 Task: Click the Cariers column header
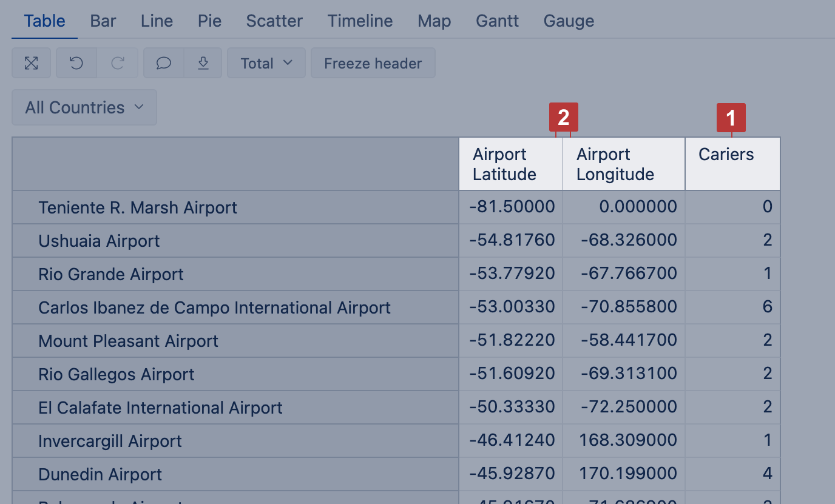[x=726, y=155]
